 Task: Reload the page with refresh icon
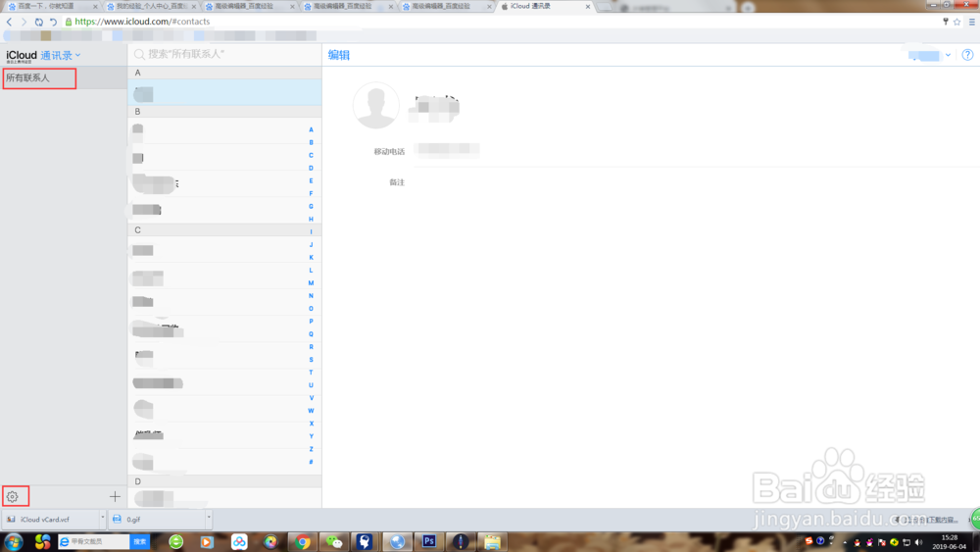coord(39,22)
